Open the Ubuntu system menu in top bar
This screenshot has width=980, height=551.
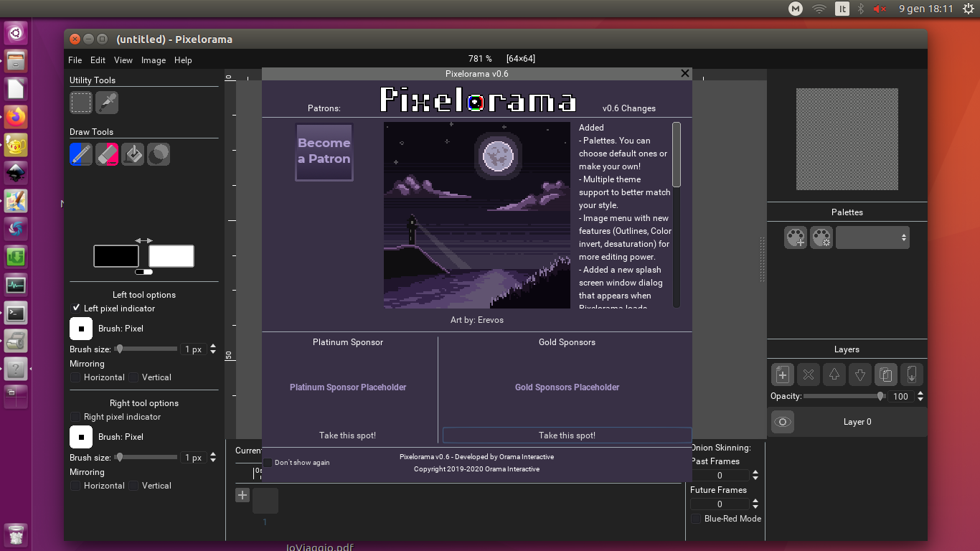(x=969, y=9)
